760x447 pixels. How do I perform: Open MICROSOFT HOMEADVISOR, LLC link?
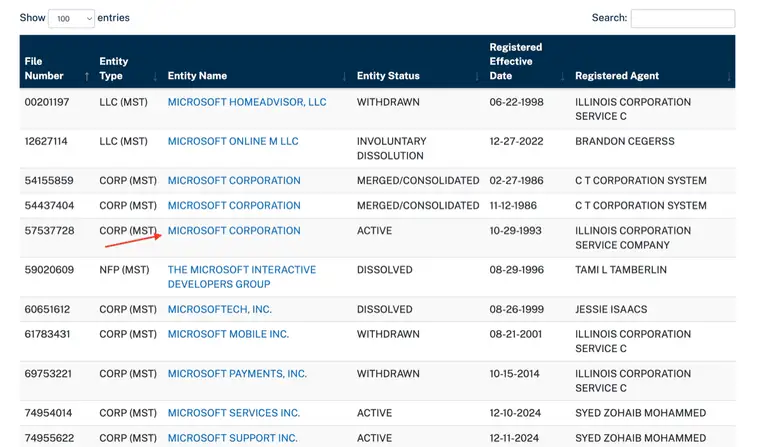pyautogui.click(x=247, y=102)
